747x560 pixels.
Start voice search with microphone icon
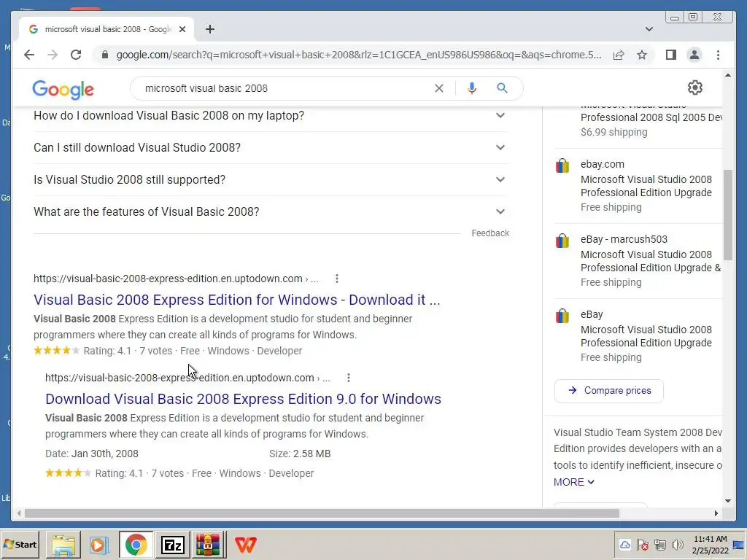pos(472,88)
